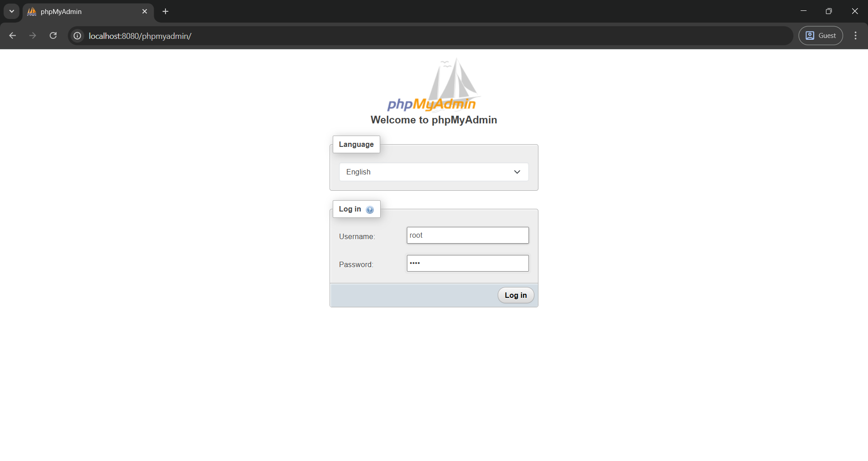The width and height of the screenshot is (868, 461).
Task: Click the phpMyAdmin favicon on the tab
Action: [31, 11]
